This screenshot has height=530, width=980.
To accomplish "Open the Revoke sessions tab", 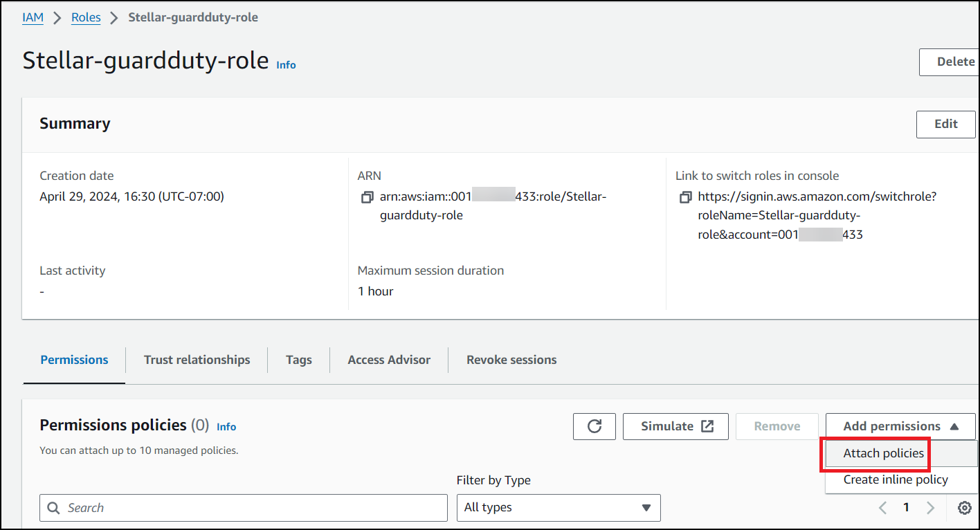I will (511, 360).
